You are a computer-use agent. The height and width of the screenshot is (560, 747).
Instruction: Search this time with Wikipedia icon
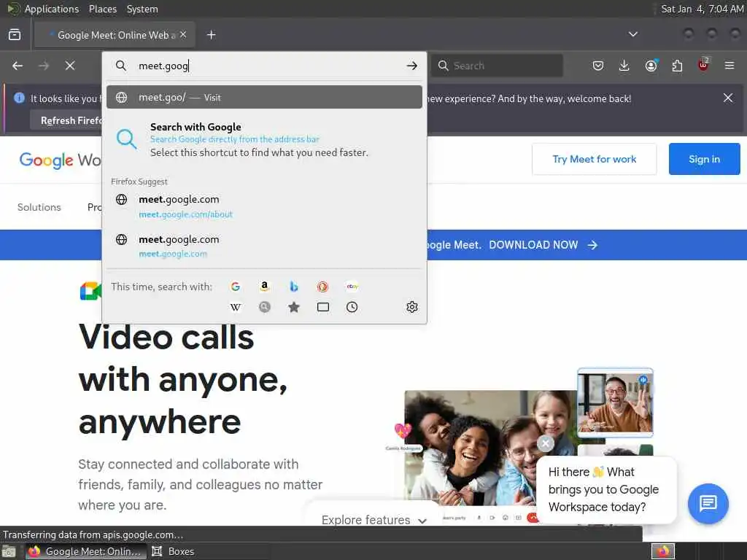coord(236,307)
